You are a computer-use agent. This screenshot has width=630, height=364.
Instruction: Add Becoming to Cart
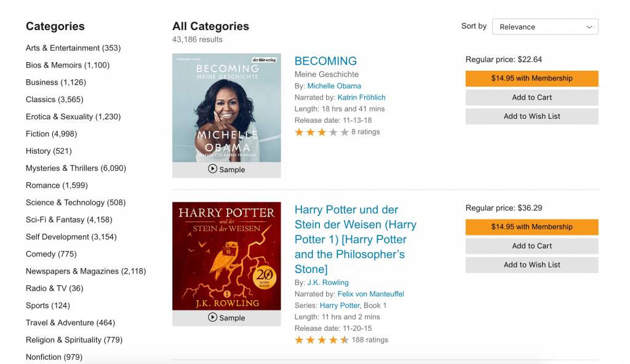click(x=532, y=97)
